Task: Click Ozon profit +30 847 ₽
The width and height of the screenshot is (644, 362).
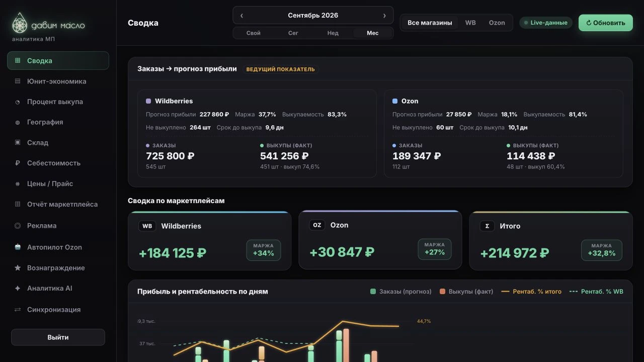Action: [x=342, y=252]
